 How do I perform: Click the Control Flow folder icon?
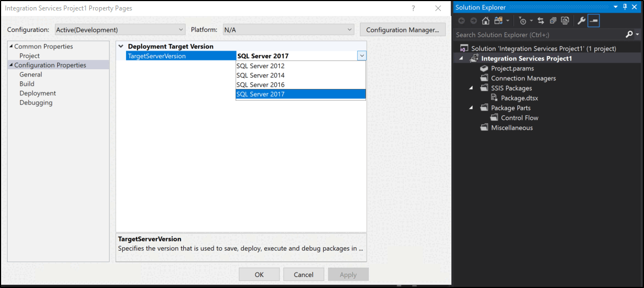coord(494,118)
